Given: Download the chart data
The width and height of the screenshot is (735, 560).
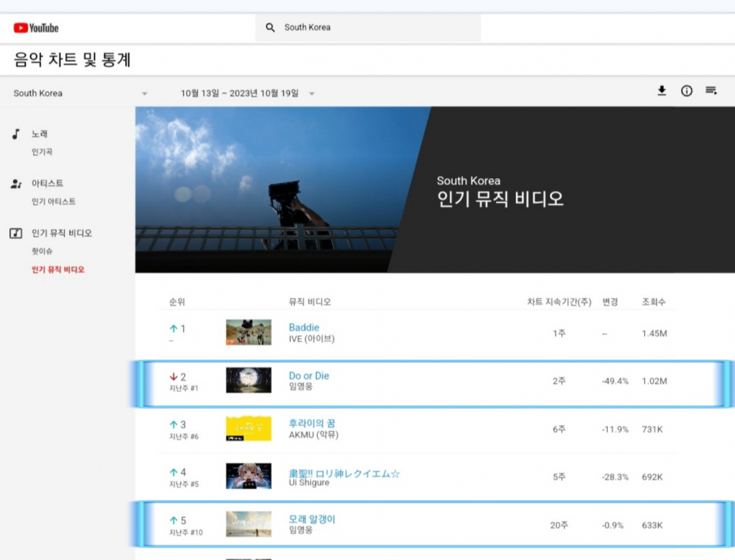Looking at the screenshot, I should point(662,90).
